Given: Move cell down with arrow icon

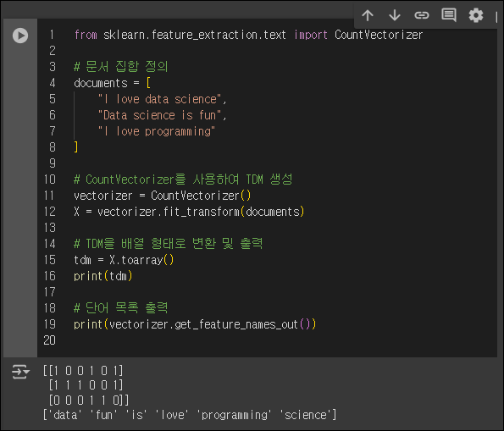Looking at the screenshot, I should (x=395, y=15).
